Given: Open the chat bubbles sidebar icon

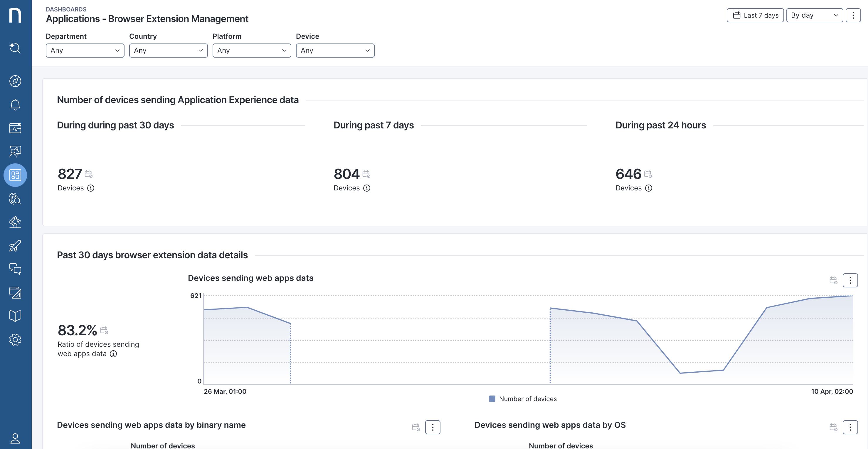Looking at the screenshot, I should pos(15,269).
